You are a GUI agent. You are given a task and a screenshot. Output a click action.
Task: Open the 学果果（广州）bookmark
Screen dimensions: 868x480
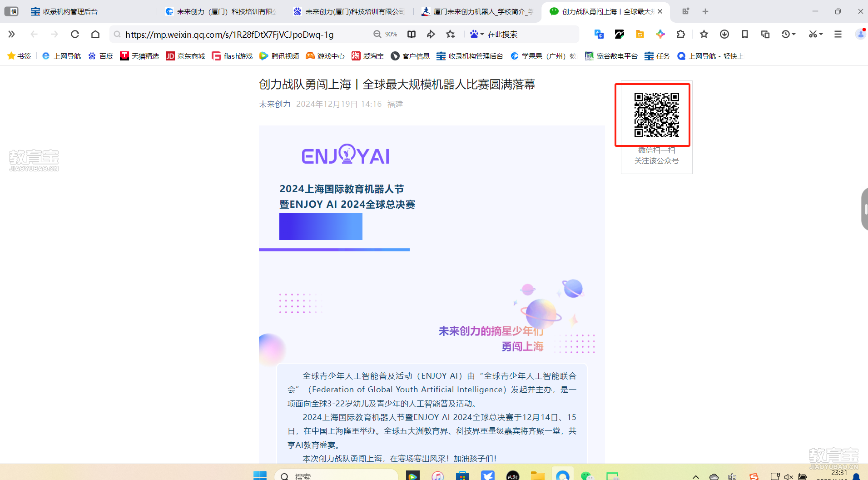point(543,56)
